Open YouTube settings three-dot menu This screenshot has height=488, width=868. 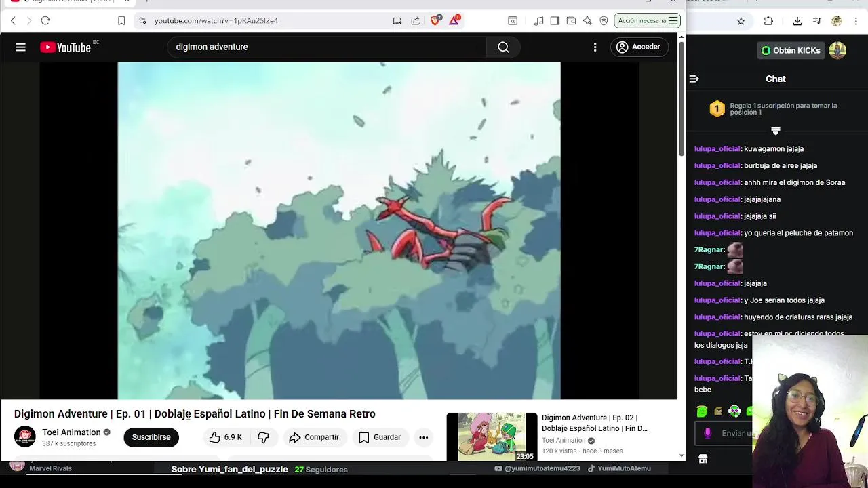tap(595, 47)
